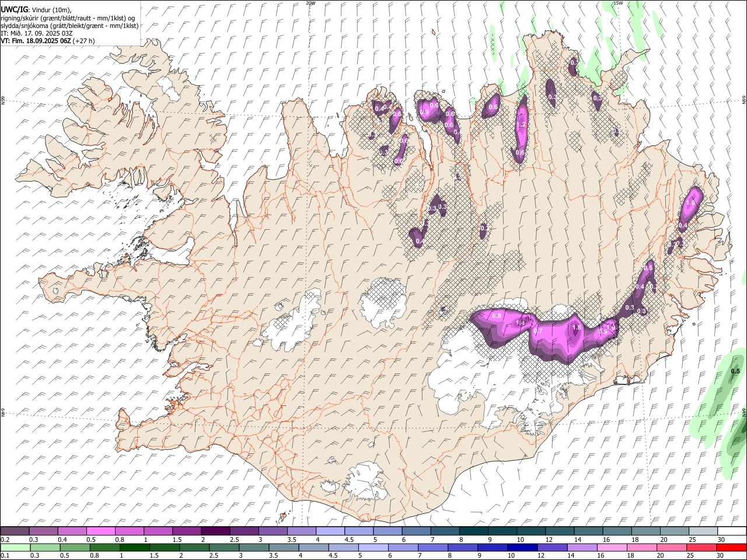Screen dimensions: 747x560
Task: Click the '0.7' snowfall value near the glacier
Action: 538,331
